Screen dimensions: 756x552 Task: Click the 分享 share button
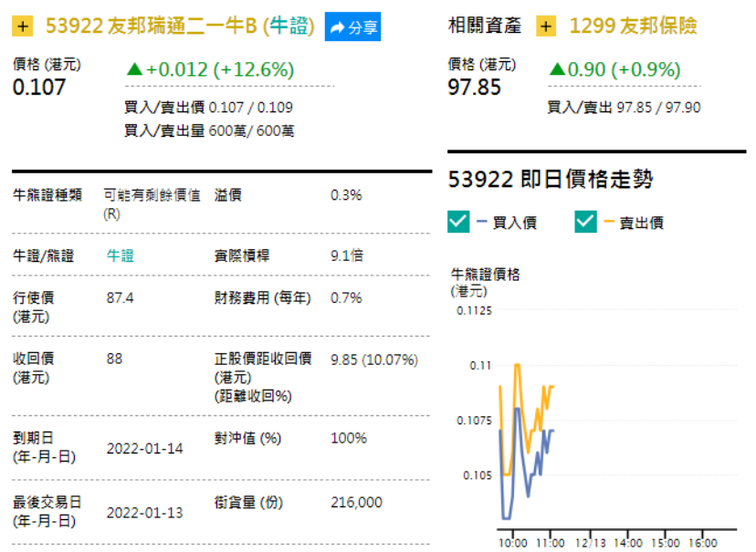coord(352,26)
